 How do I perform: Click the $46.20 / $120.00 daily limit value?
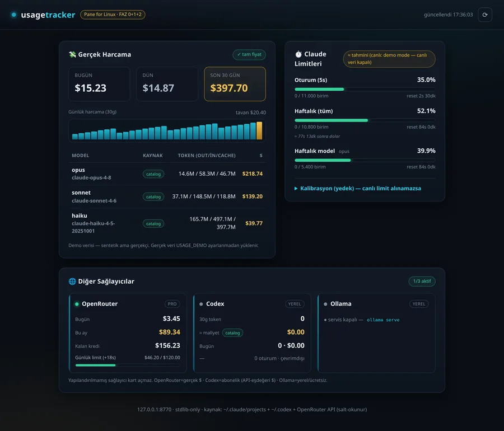[162, 358]
